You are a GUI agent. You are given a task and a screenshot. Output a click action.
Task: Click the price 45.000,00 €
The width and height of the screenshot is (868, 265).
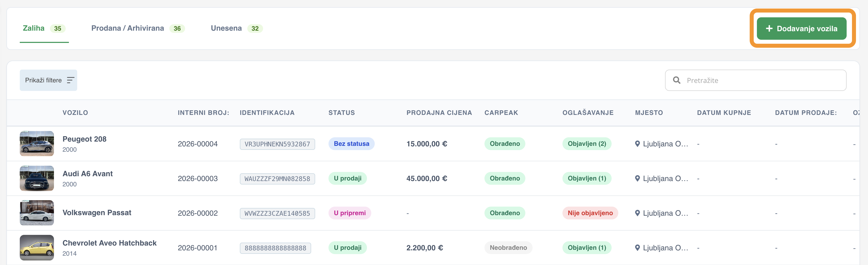tap(427, 179)
